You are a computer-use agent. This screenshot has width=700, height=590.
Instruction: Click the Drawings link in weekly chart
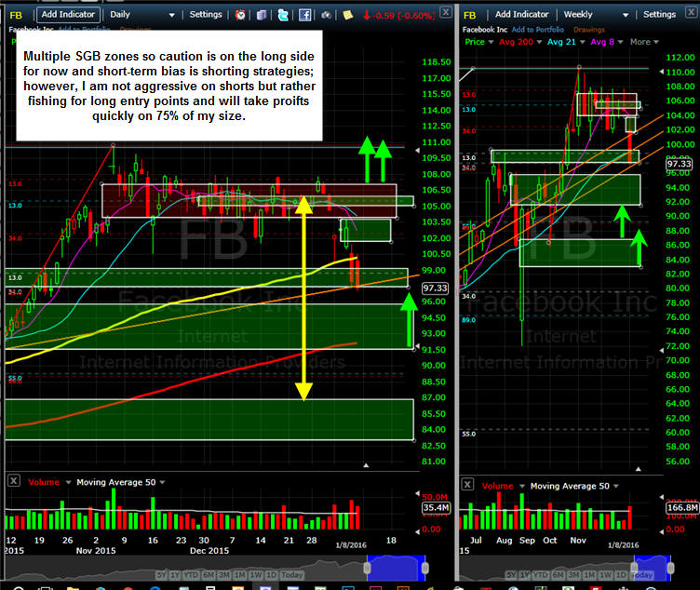(x=589, y=30)
